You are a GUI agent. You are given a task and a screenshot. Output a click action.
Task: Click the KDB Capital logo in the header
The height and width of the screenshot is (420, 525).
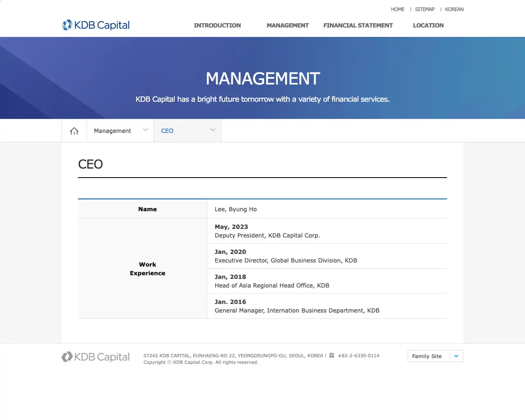[x=96, y=25]
